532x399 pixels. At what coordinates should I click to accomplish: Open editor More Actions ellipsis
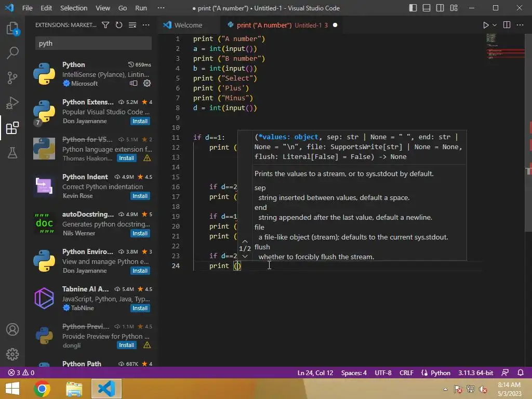[520, 25]
